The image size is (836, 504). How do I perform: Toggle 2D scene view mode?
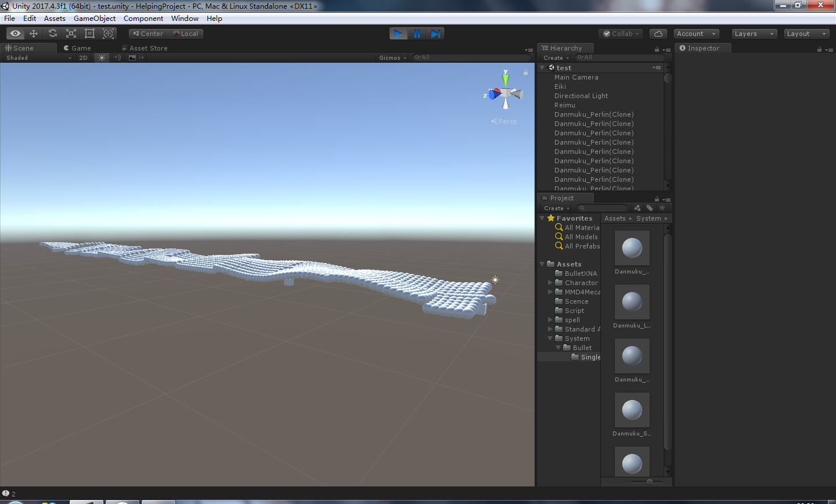[x=83, y=57]
